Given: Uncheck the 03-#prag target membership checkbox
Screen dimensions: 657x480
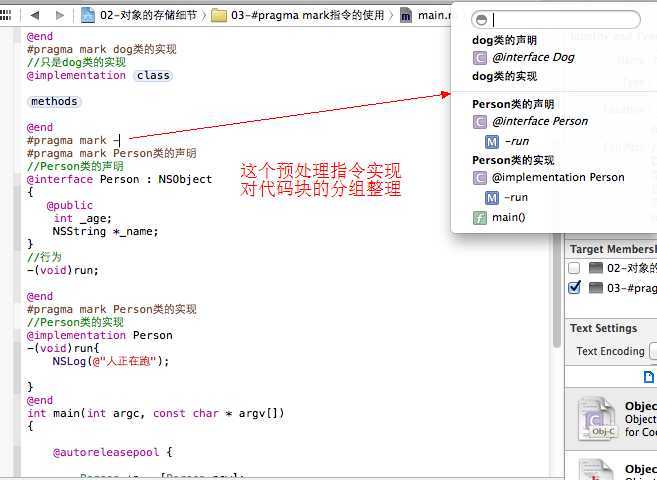Looking at the screenshot, I should [x=574, y=287].
